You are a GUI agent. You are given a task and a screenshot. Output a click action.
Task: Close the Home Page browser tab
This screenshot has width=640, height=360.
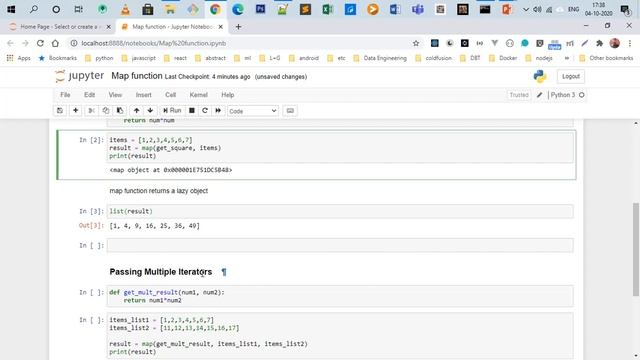pos(109,27)
